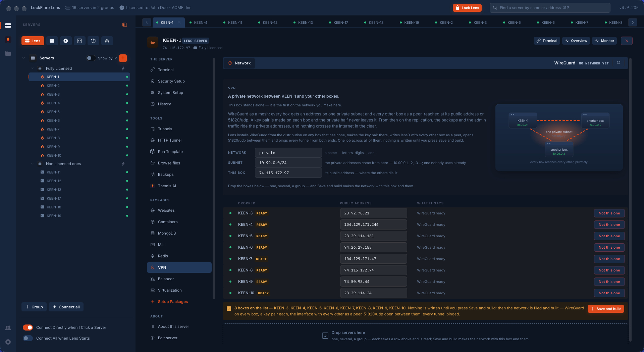Open the Terminal button in header
The height and width of the screenshot is (352, 644).
pyautogui.click(x=547, y=41)
